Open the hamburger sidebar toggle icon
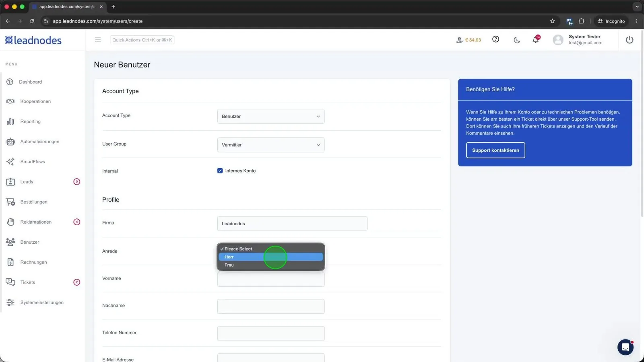 (x=98, y=40)
